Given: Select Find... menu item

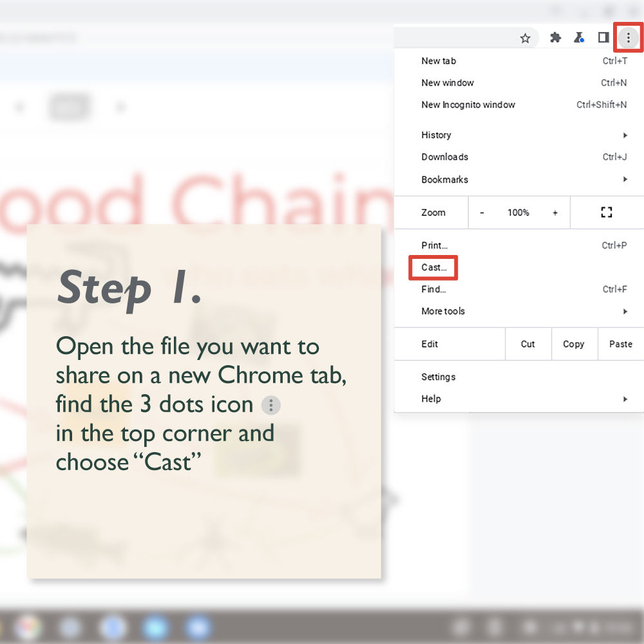Looking at the screenshot, I should click(518, 289).
